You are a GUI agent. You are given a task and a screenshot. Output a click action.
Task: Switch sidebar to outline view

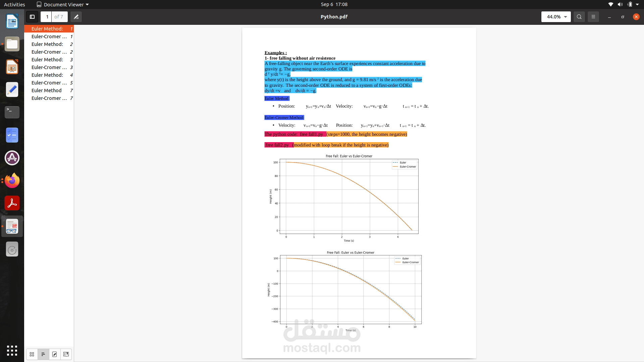pos(43,354)
